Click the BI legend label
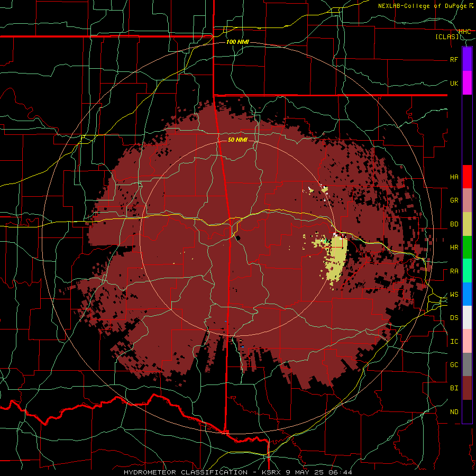This screenshot has height=476, width=476. (454, 388)
